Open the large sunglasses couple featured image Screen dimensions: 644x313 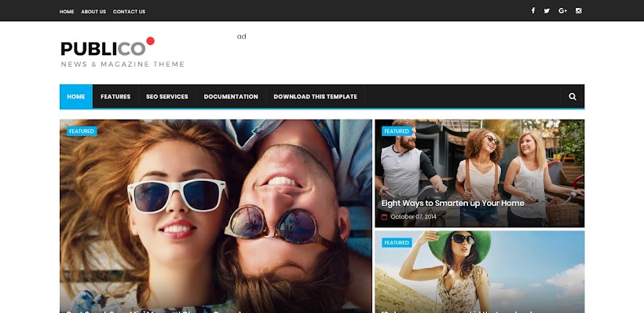tap(216, 216)
